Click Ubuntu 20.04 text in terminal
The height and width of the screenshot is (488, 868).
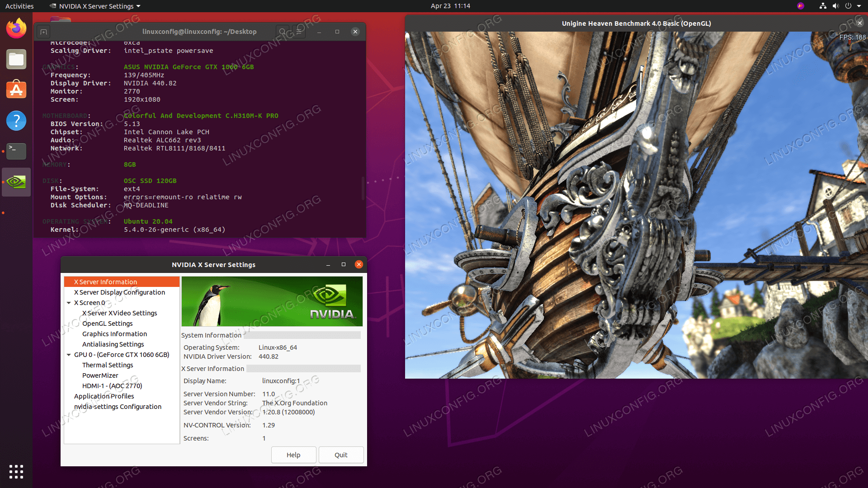tap(148, 221)
